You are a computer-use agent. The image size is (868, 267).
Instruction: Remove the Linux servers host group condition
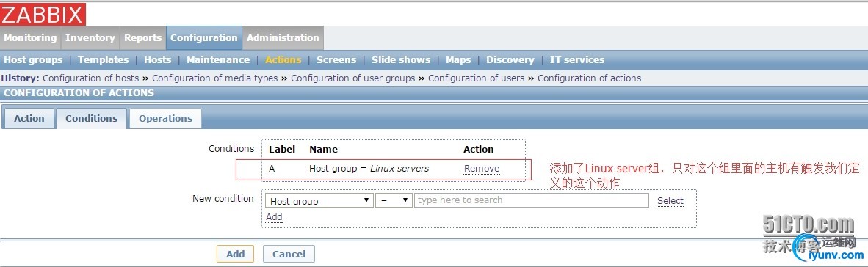[x=482, y=169]
